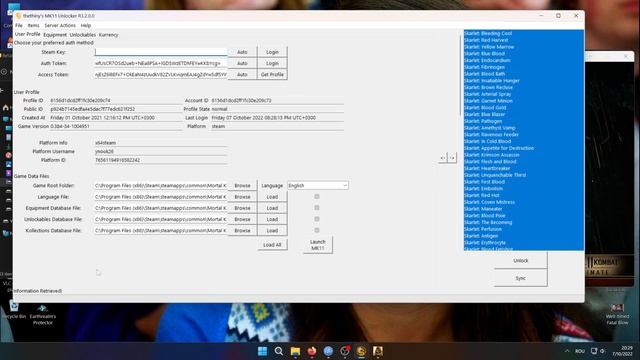
Task: Load the Kollections Database File
Action: coord(272,231)
